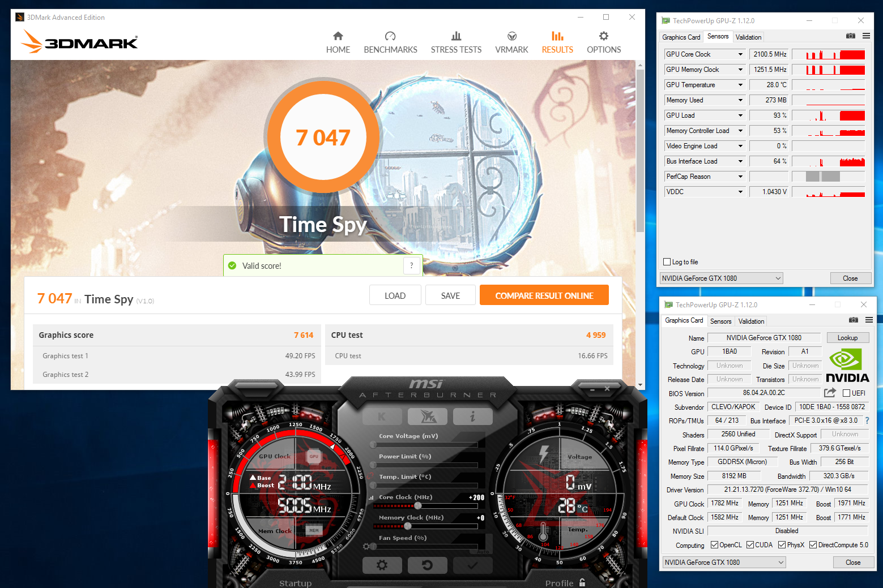Toggle the UEFI checkbox in GPU-Z
The height and width of the screenshot is (588, 883).
tap(846, 393)
